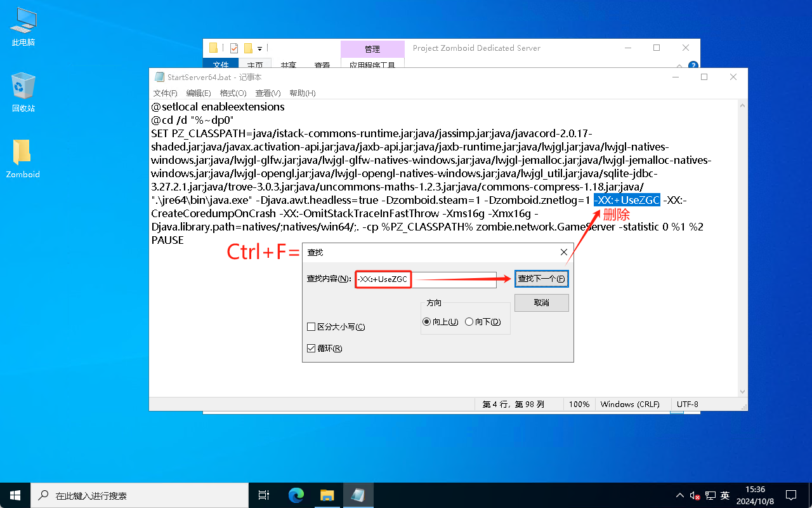This screenshot has width=812, height=508.
Task: Switch to Explorer 共享 tab
Action: (x=289, y=65)
